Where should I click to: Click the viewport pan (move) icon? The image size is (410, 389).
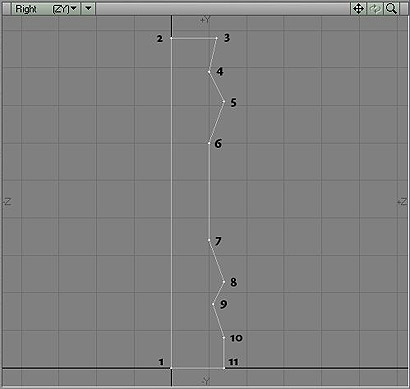(358, 9)
